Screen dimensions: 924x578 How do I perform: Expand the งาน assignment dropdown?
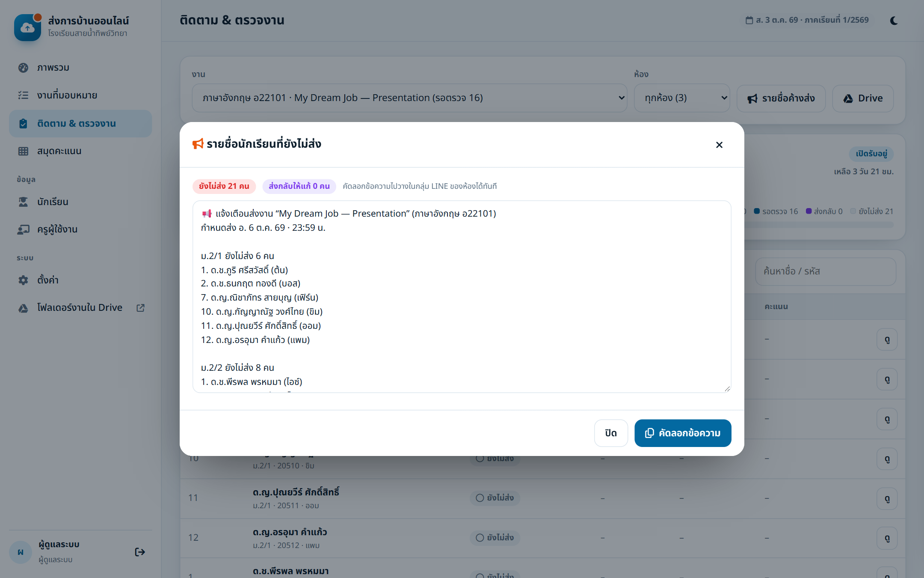click(409, 98)
